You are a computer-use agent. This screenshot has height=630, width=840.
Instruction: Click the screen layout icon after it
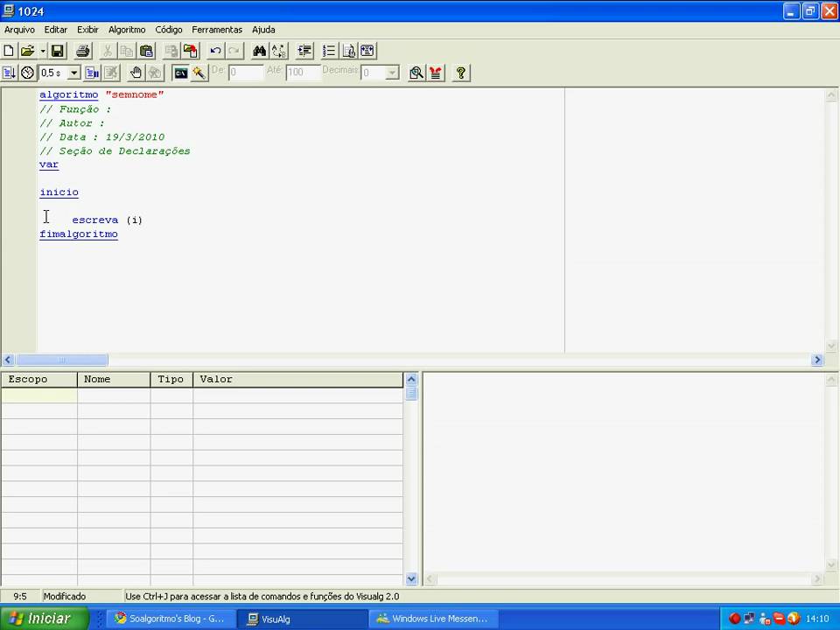point(367,51)
